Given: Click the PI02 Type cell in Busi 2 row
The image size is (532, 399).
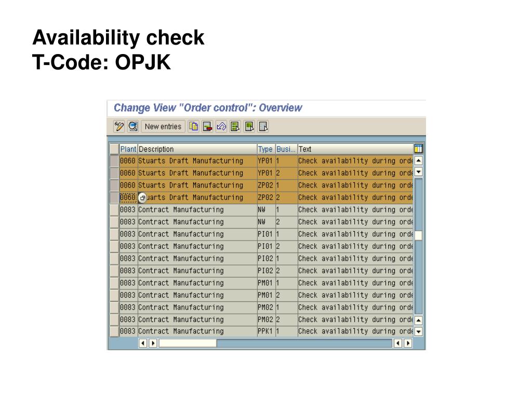Looking at the screenshot, I should [x=266, y=271].
